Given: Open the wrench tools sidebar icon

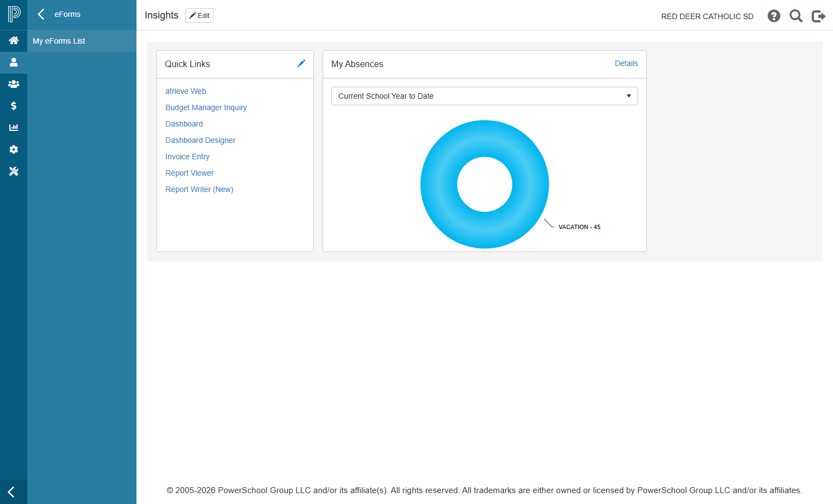Looking at the screenshot, I should [x=14, y=171].
